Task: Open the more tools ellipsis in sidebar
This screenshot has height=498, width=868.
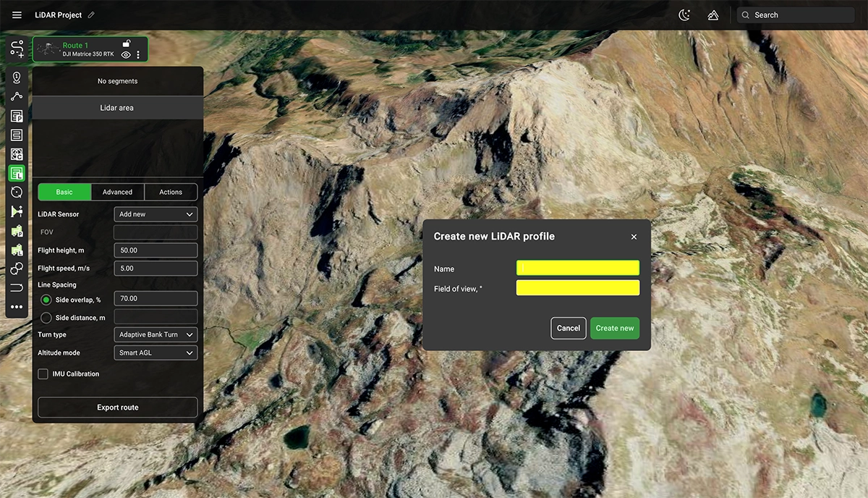Action: [17, 307]
